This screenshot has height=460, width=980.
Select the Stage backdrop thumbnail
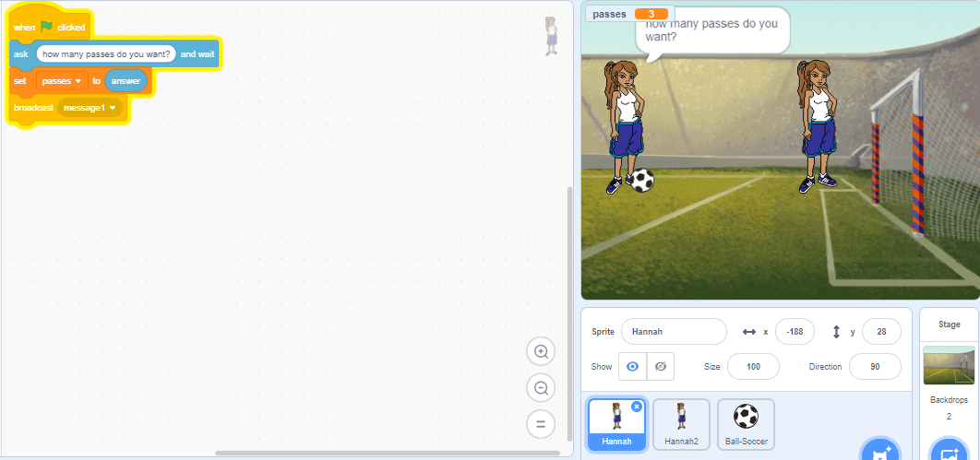click(x=949, y=366)
